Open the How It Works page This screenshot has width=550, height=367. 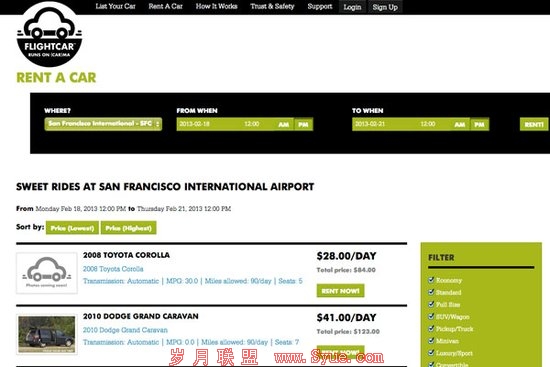(x=216, y=6)
